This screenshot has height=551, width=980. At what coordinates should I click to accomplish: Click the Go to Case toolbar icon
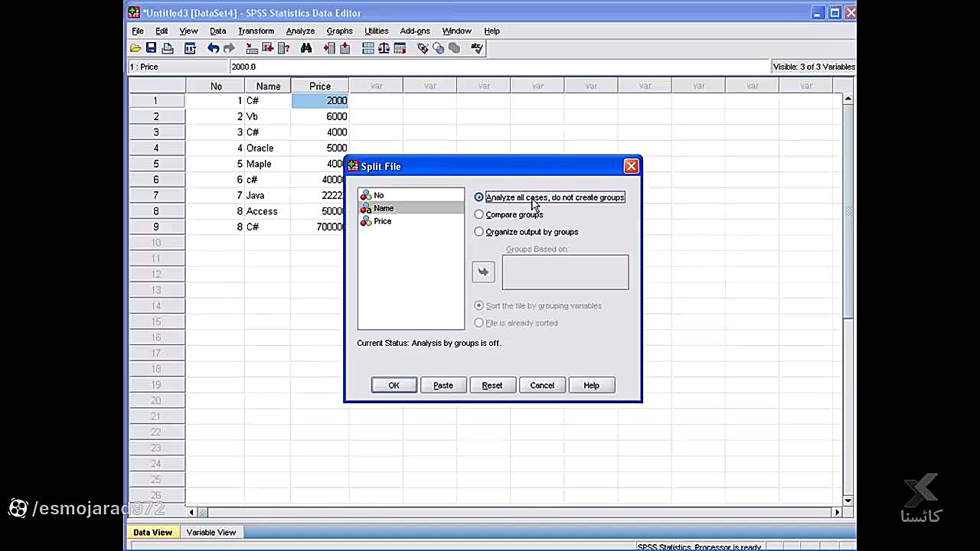tap(252, 48)
